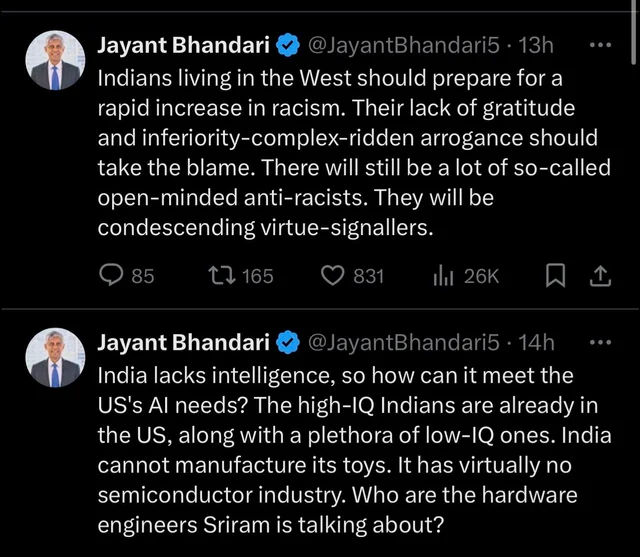Reply to the first tweet
640x557 pixels.
coord(113,275)
